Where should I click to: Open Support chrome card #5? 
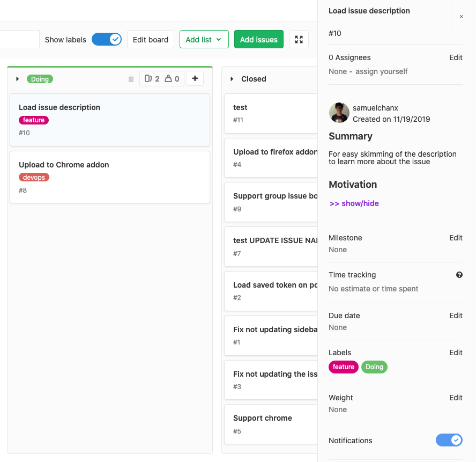coord(271,424)
